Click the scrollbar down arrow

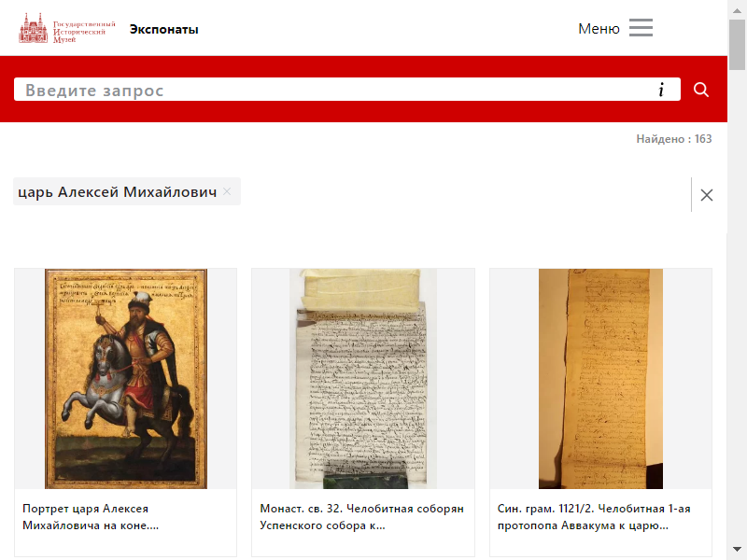[737, 550]
